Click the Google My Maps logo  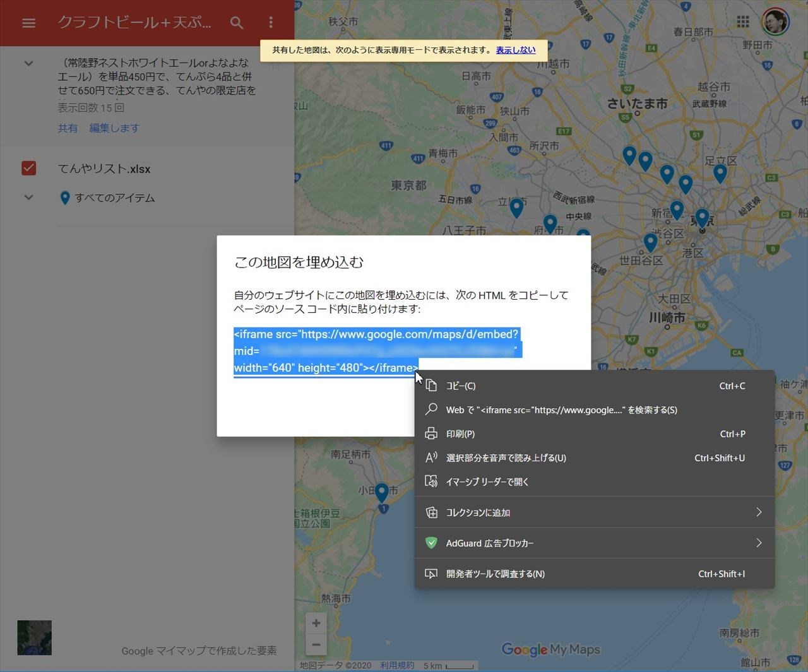click(550, 649)
